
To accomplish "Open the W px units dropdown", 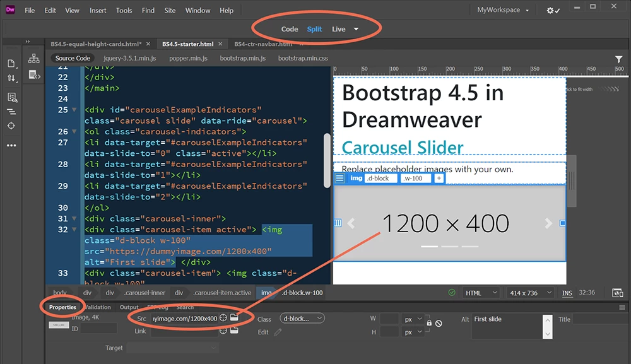I will [x=413, y=319].
